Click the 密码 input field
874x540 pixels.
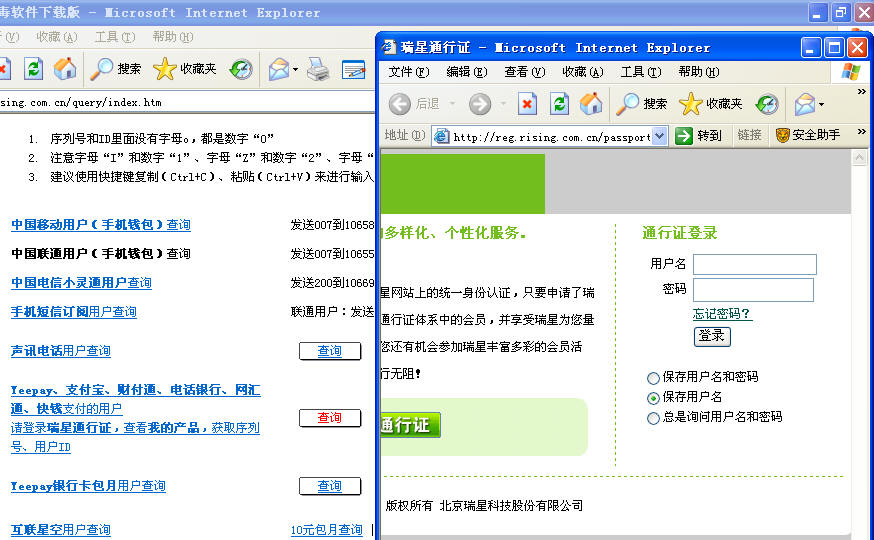click(x=753, y=290)
